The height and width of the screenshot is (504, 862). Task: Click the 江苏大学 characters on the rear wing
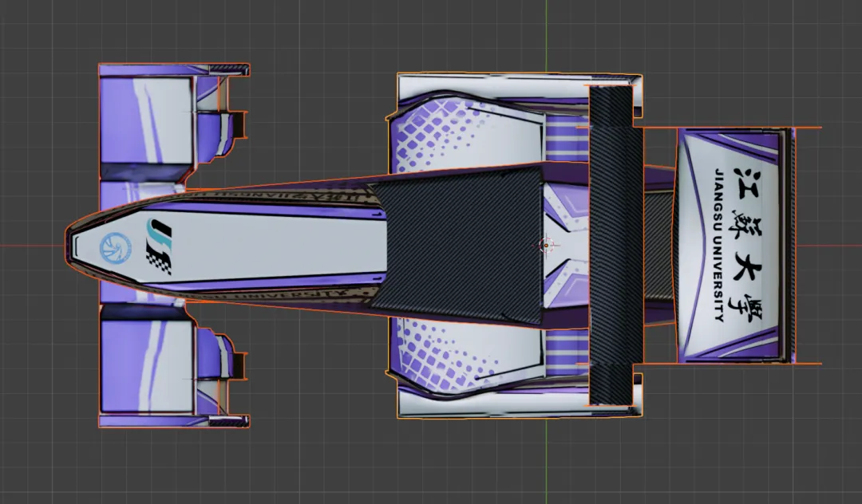748,246
